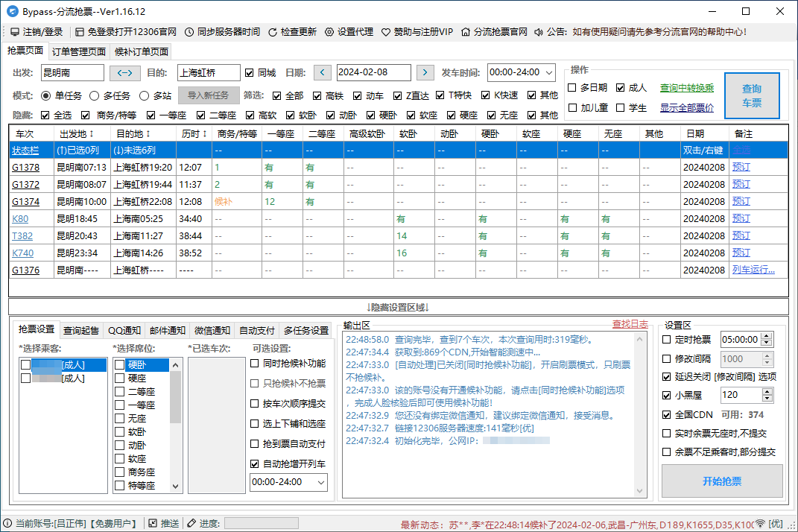Expand the 发车时间 dropdown
This screenshot has height=532, width=798.
549,73
